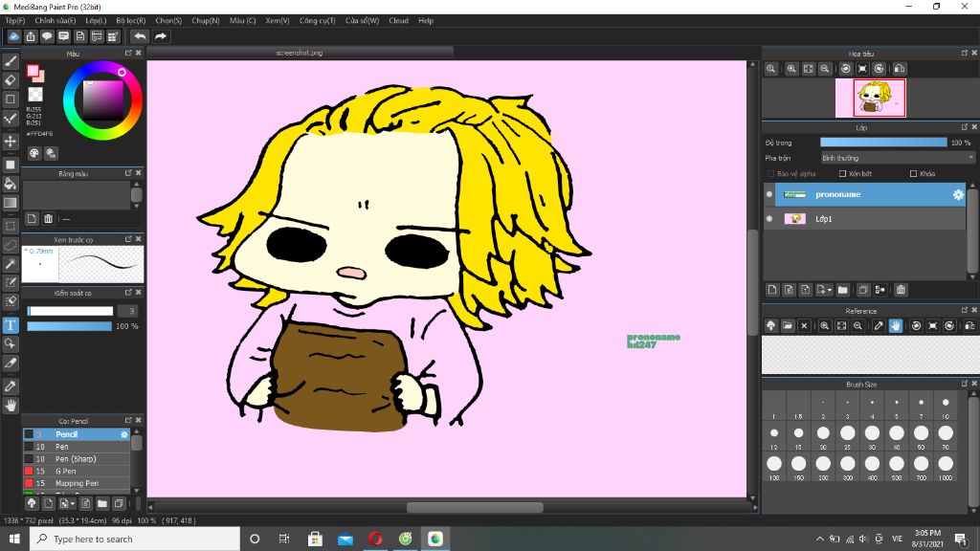This screenshot has width=980, height=551.
Task: Select the rectangular Selection tool
Action: click(10, 226)
